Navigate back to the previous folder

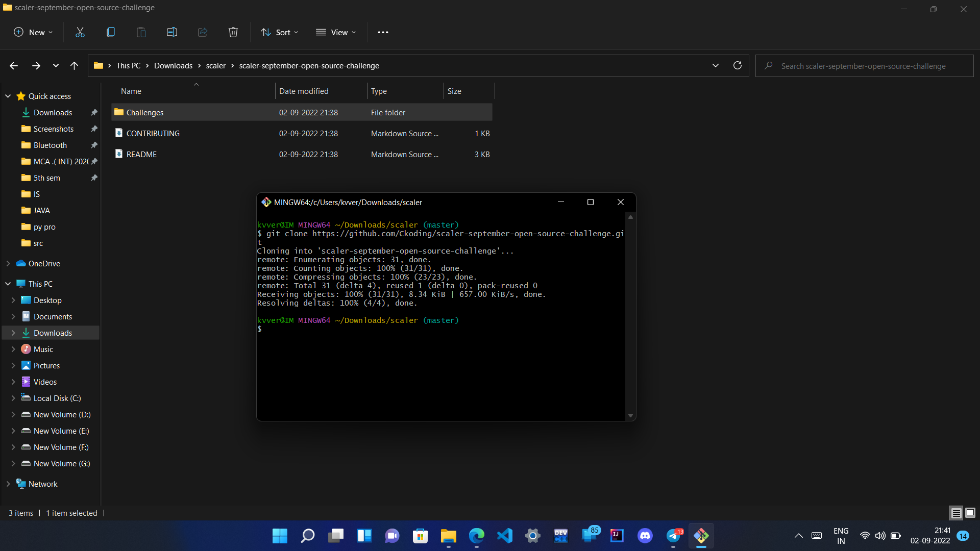(x=13, y=65)
